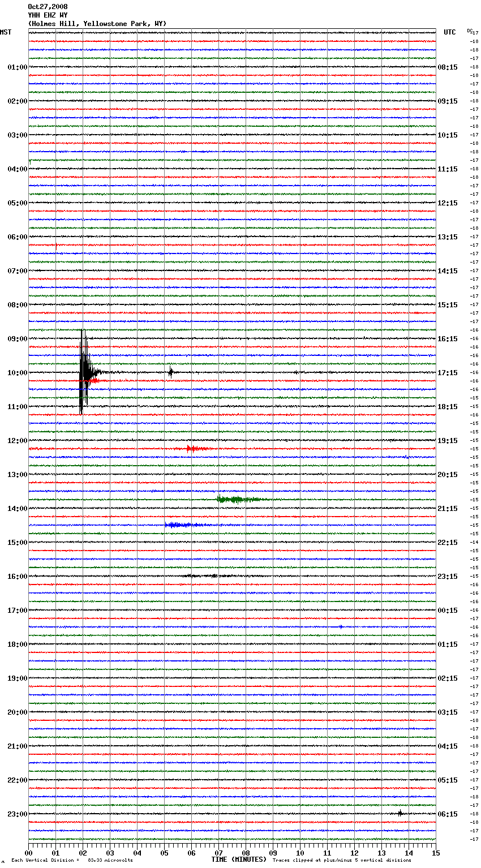Click the 07:00 MST hour label
Screen dimensions: 481x868
click(17, 271)
